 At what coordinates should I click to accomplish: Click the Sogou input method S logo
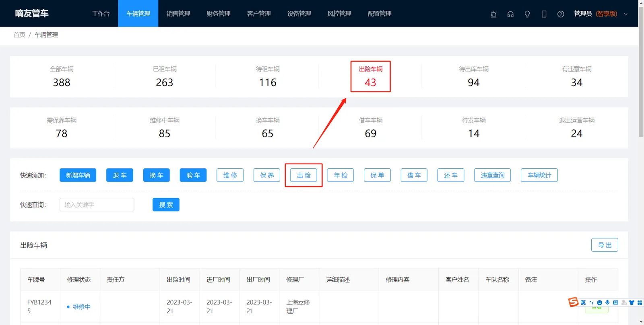pos(573,302)
